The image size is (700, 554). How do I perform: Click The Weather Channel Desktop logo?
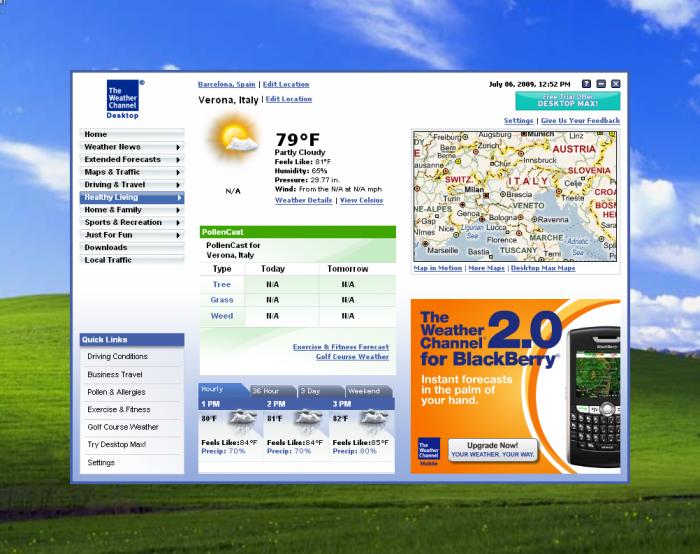123,99
